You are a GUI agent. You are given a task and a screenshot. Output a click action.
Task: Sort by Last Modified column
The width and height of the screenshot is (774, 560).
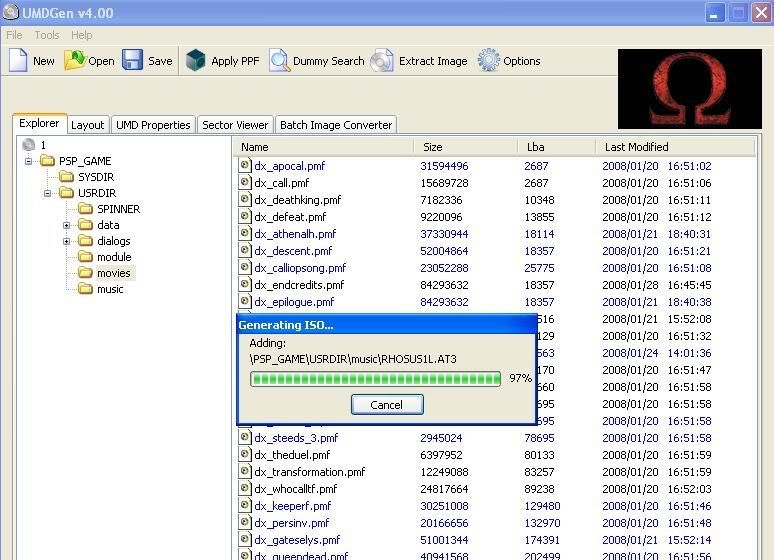(x=675, y=147)
